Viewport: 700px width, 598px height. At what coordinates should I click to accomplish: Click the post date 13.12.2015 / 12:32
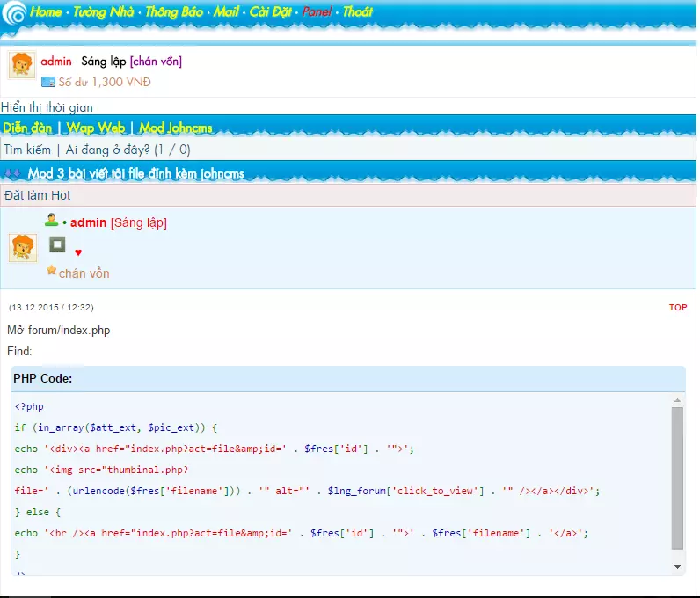(x=51, y=307)
